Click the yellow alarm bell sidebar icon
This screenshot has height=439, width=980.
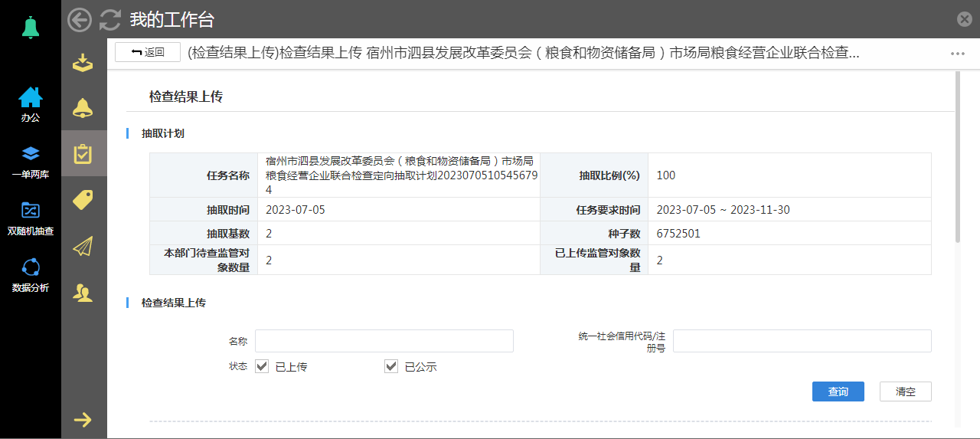(83, 108)
